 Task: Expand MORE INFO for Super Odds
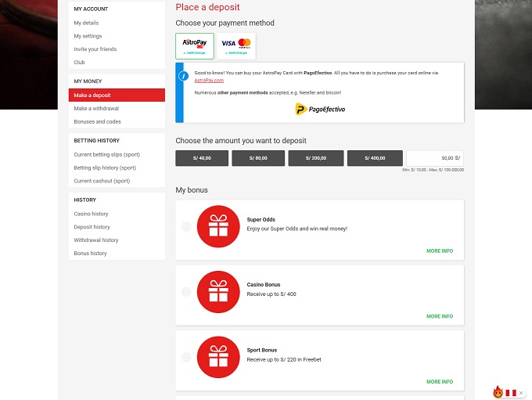[x=439, y=251]
